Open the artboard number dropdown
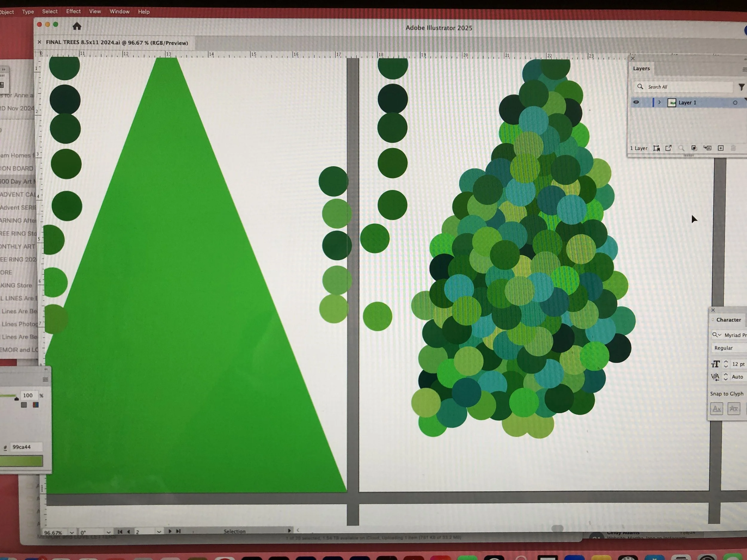Viewport: 747px width, 560px height. point(159,532)
